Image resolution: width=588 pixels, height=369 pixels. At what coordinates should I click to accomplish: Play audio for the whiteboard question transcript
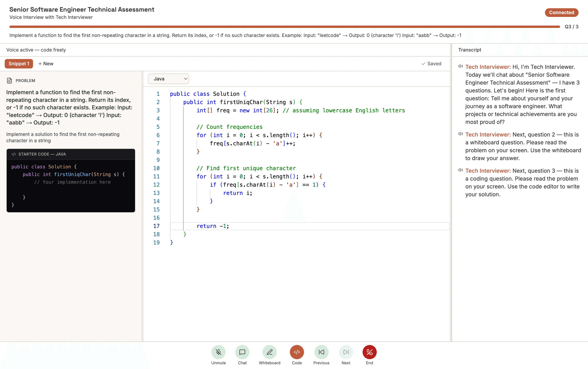460,134
